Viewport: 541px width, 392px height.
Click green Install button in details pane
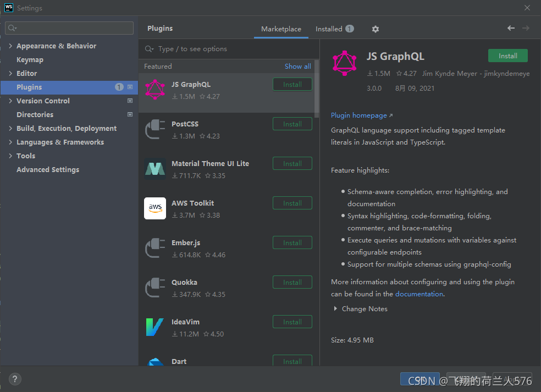(507, 56)
